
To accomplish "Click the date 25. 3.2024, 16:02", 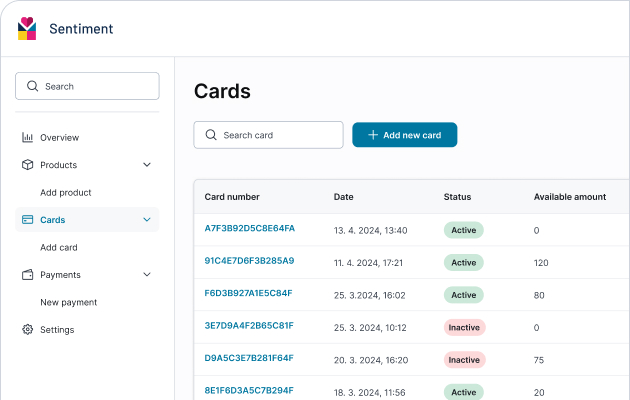I will (x=370, y=296).
